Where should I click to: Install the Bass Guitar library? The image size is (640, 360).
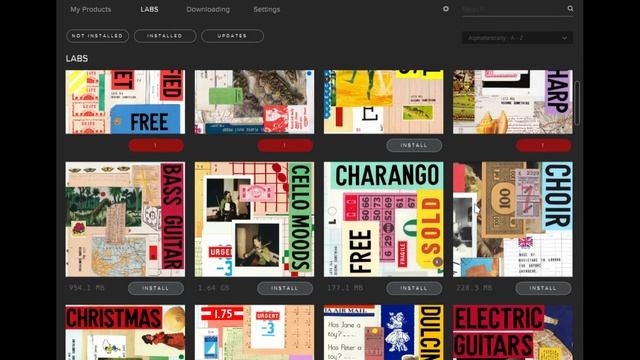(156, 288)
